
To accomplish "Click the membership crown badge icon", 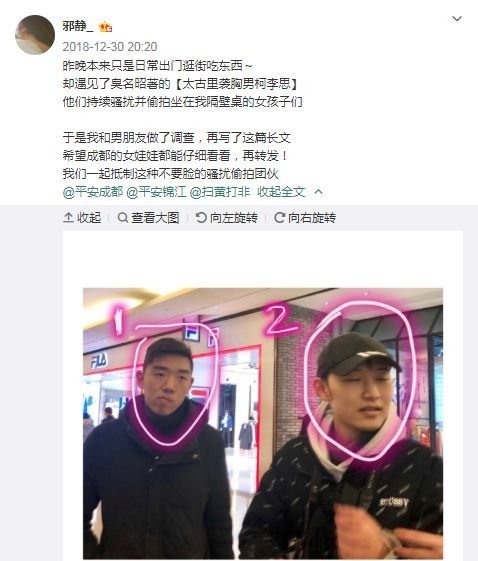I will click(106, 26).
